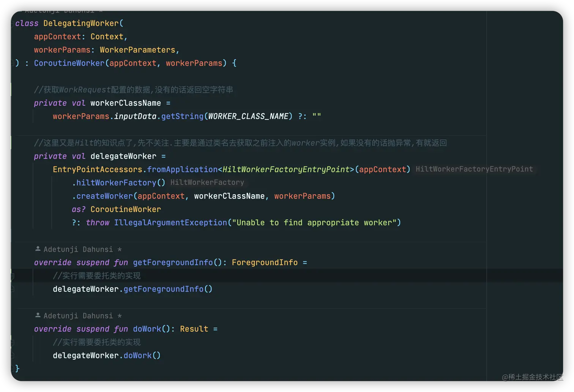The image size is (574, 392).
Task: Click getForegroundInfo in the function declaration
Action: pyautogui.click(x=173, y=262)
